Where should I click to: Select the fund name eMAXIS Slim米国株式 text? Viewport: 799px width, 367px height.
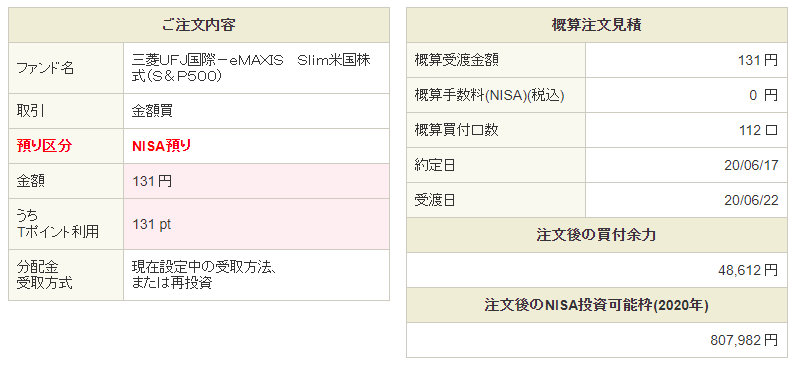point(251,68)
